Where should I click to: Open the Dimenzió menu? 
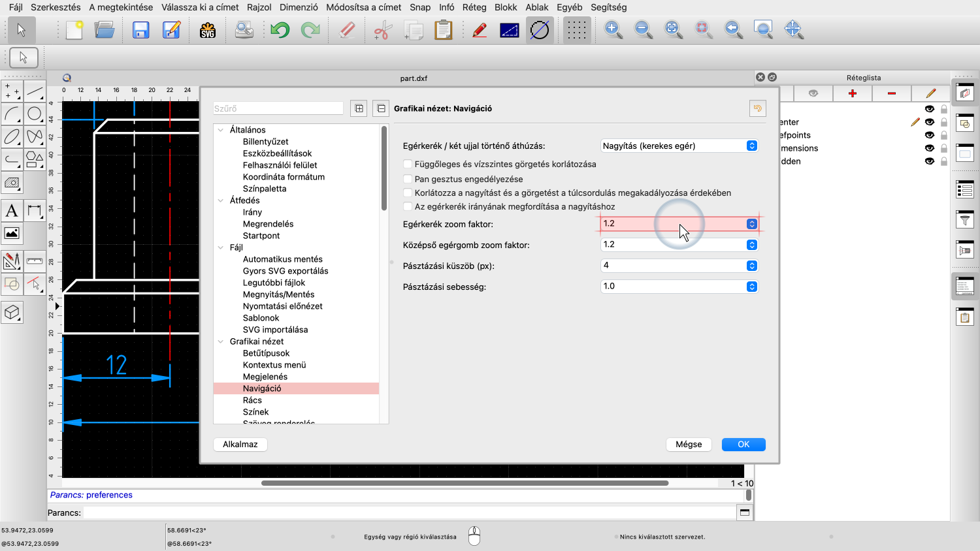tap(299, 7)
